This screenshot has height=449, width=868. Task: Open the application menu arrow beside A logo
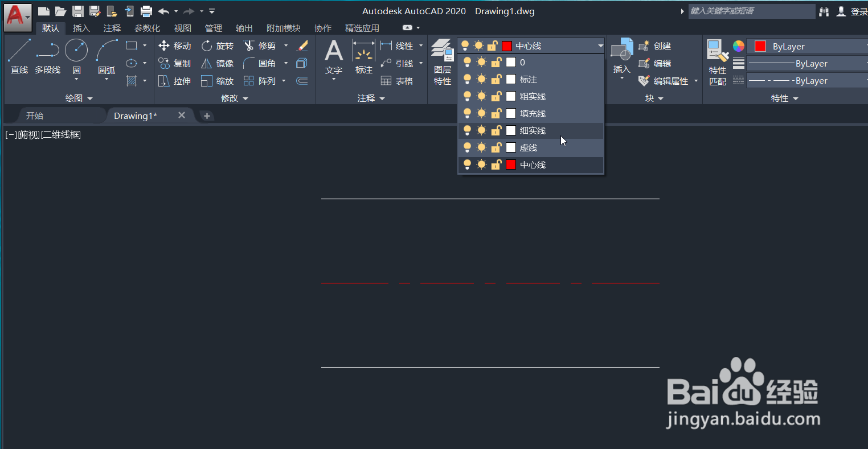pos(28,17)
